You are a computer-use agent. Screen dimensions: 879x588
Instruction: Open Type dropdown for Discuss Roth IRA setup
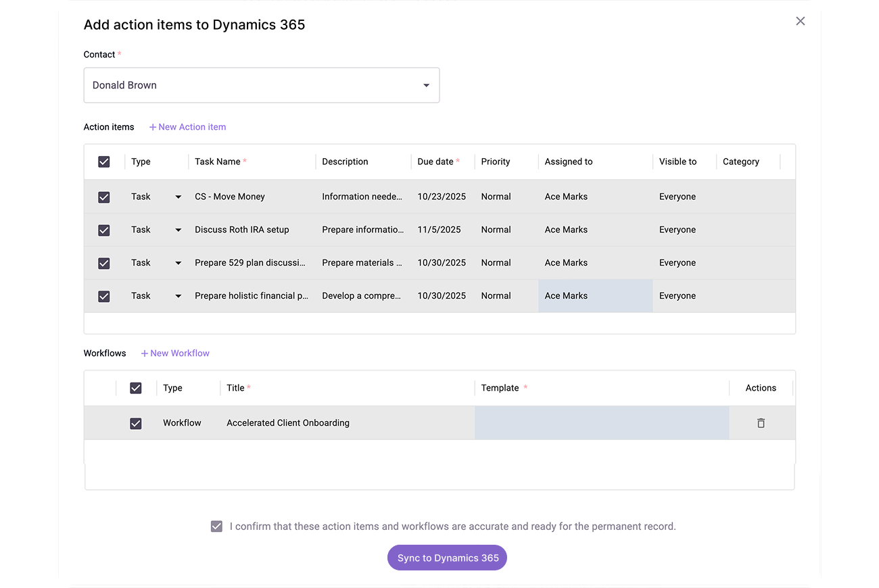(x=179, y=230)
